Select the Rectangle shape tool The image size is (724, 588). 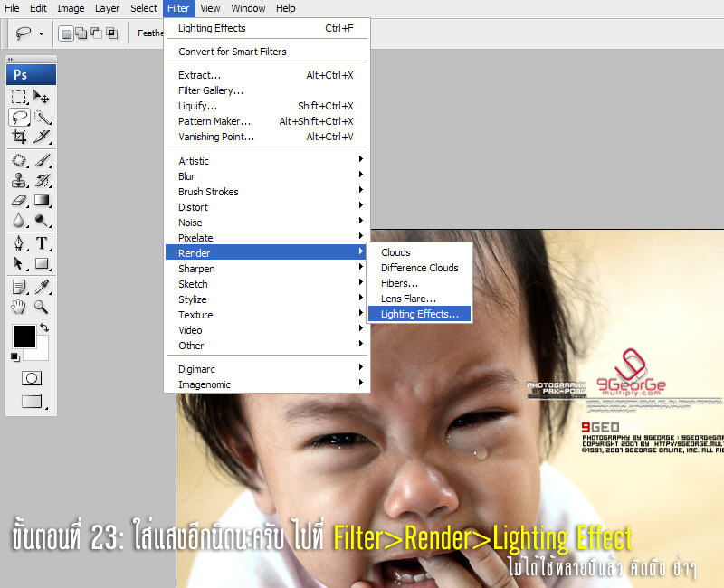(x=42, y=263)
